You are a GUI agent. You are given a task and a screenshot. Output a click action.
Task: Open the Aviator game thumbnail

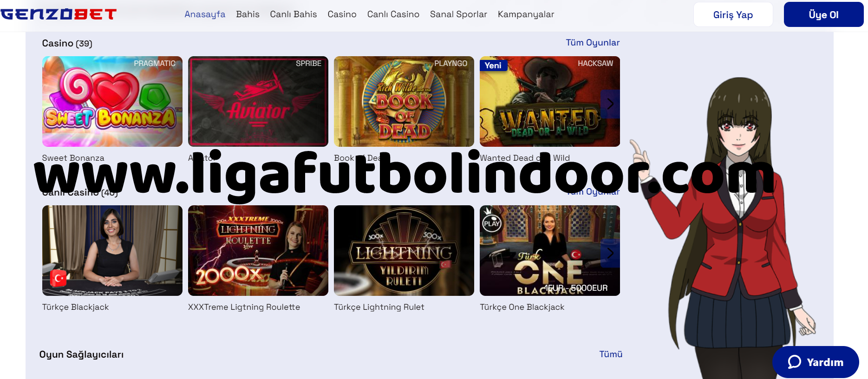(258, 102)
